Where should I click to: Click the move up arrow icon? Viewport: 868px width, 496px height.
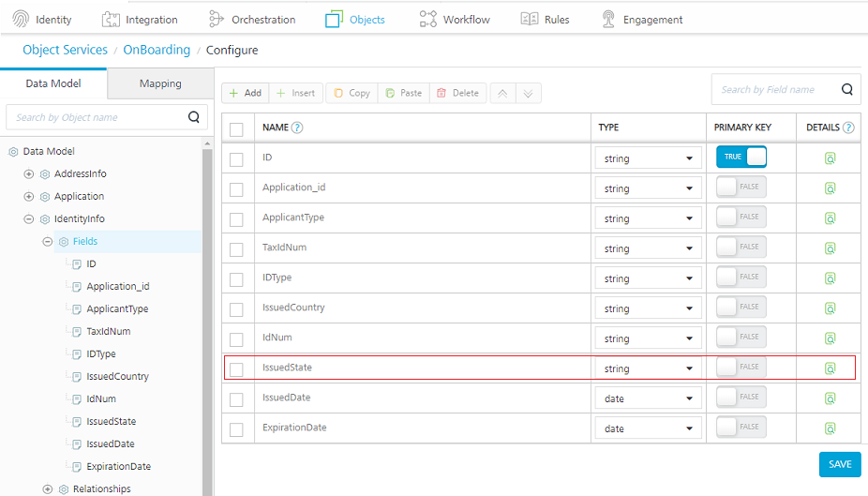(x=503, y=93)
